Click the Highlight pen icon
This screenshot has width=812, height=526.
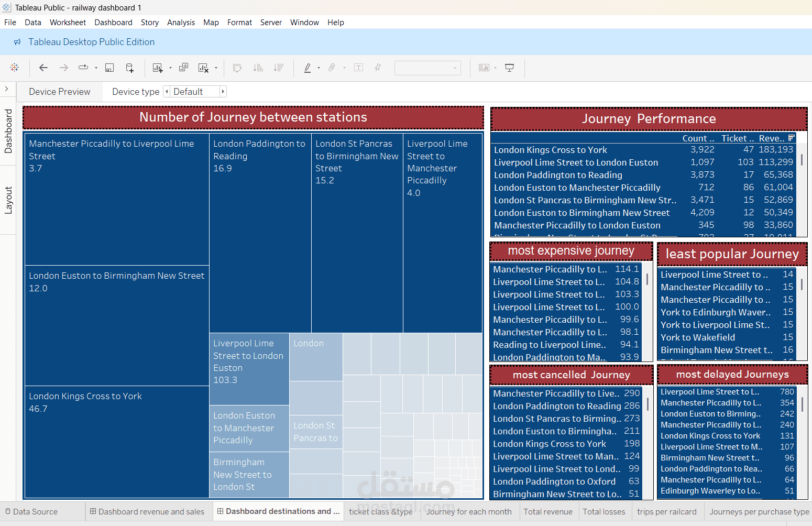click(x=308, y=68)
